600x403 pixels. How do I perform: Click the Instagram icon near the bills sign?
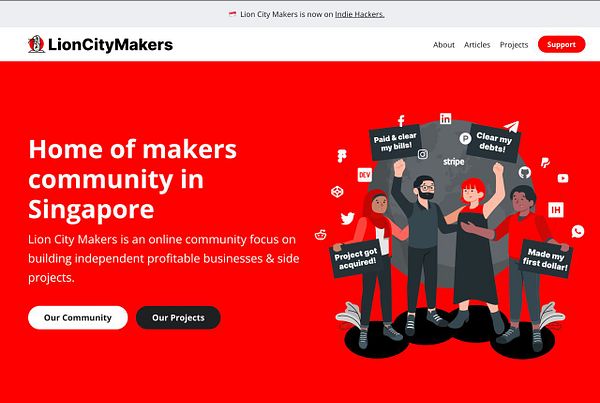point(423,154)
